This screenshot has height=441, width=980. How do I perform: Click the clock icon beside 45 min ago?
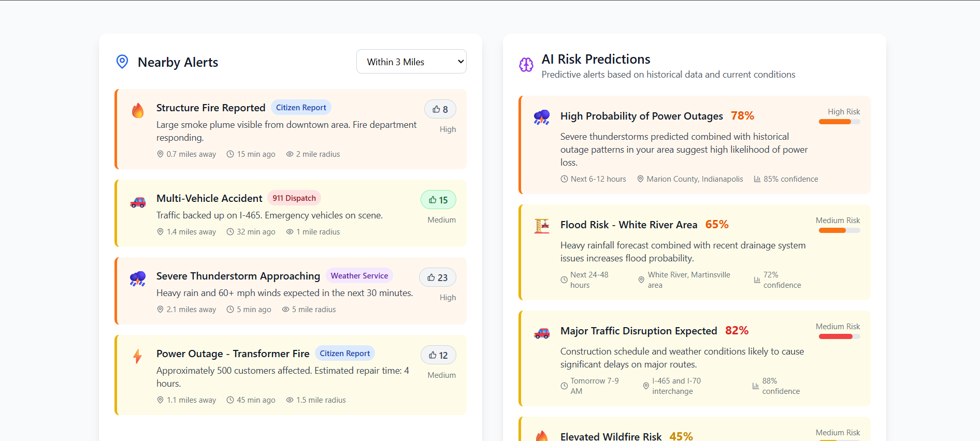point(230,400)
